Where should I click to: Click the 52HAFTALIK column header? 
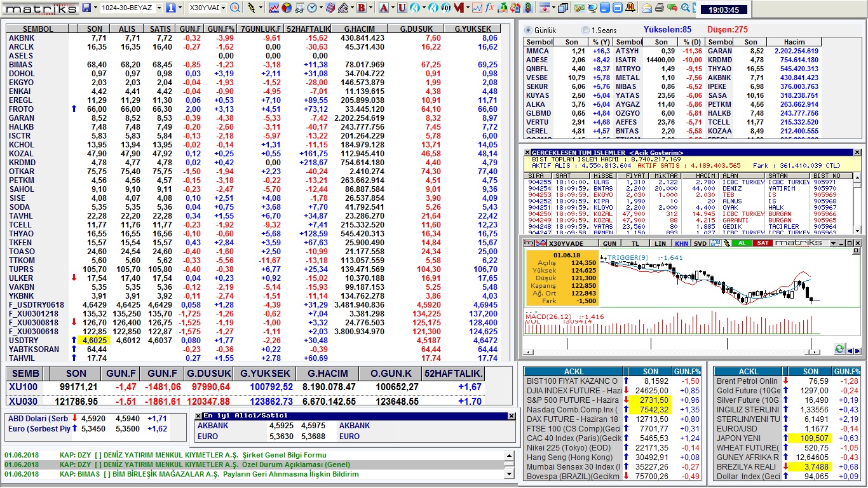(x=308, y=29)
